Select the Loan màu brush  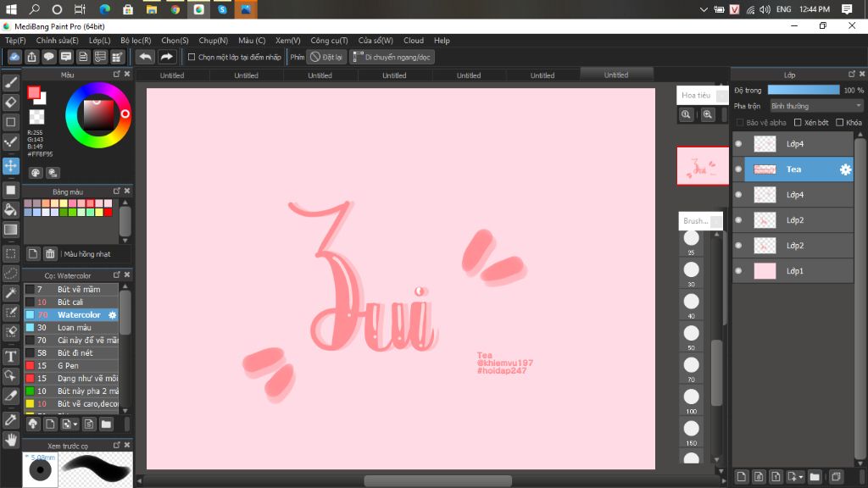[x=71, y=328]
